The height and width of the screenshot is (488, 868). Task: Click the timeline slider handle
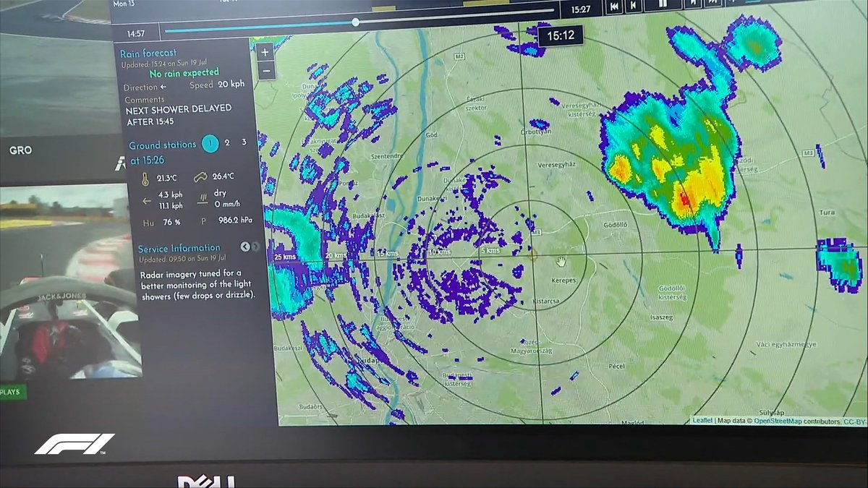pos(355,22)
